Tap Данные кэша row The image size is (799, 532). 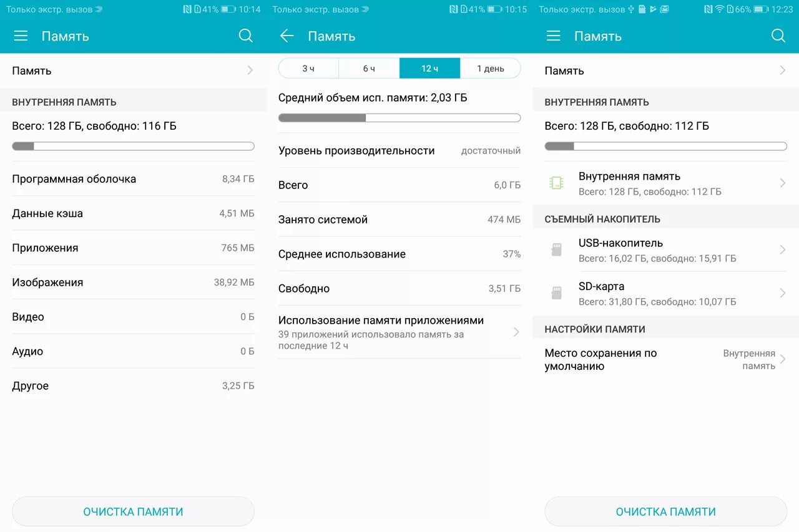133,213
